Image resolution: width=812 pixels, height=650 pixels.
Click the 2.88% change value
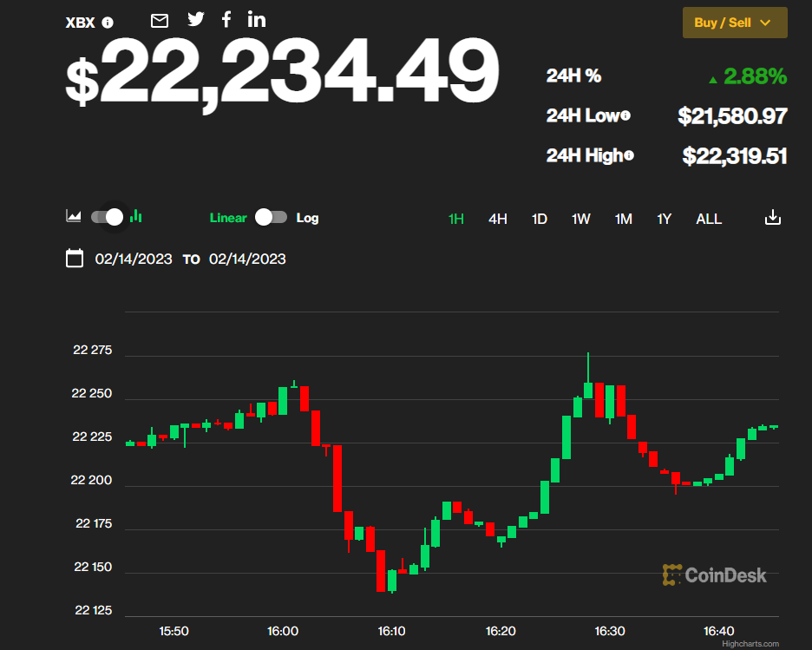pyautogui.click(x=755, y=76)
